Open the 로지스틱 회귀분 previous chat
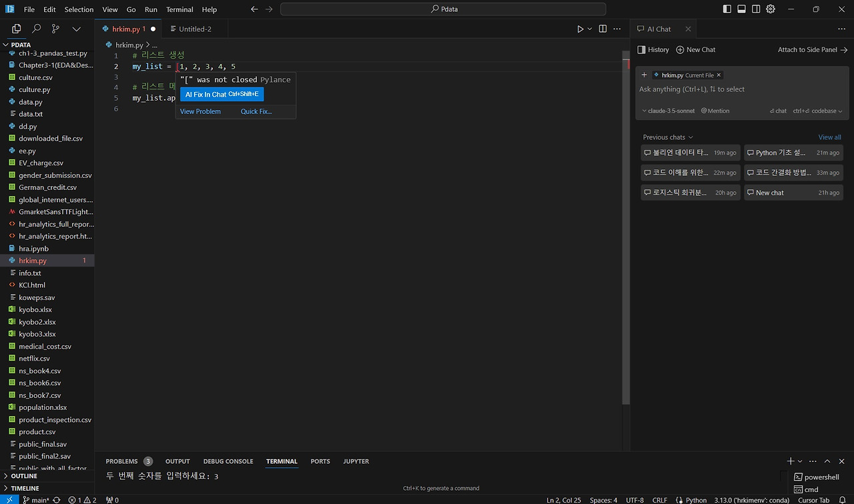The height and width of the screenshot is (504, 854). pos(691,193)
